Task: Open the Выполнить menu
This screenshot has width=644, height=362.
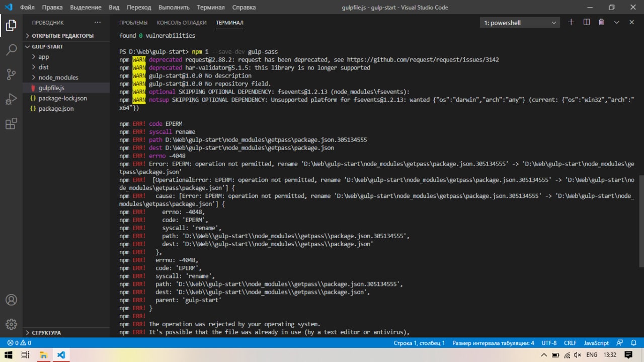Action: (x=174, y=8)
